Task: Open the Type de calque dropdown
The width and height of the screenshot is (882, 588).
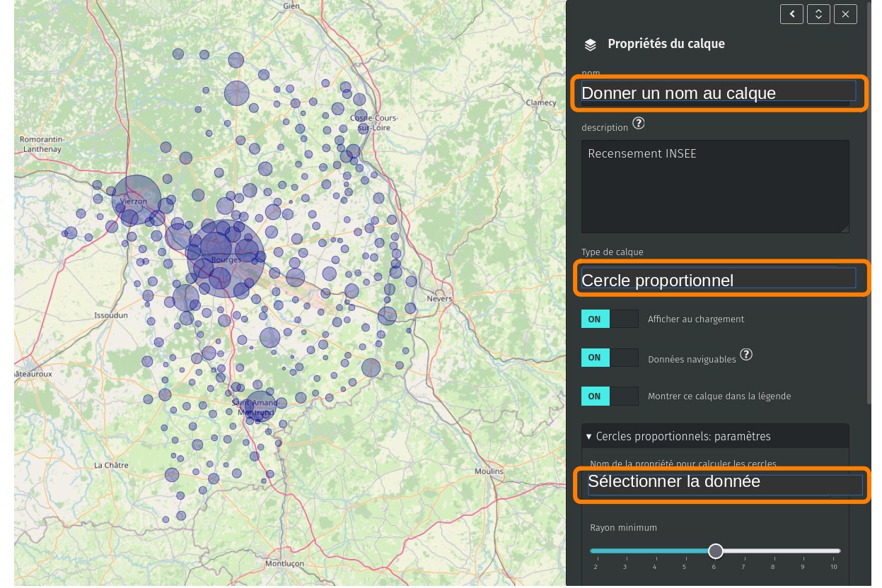Action: coord(718,278)
